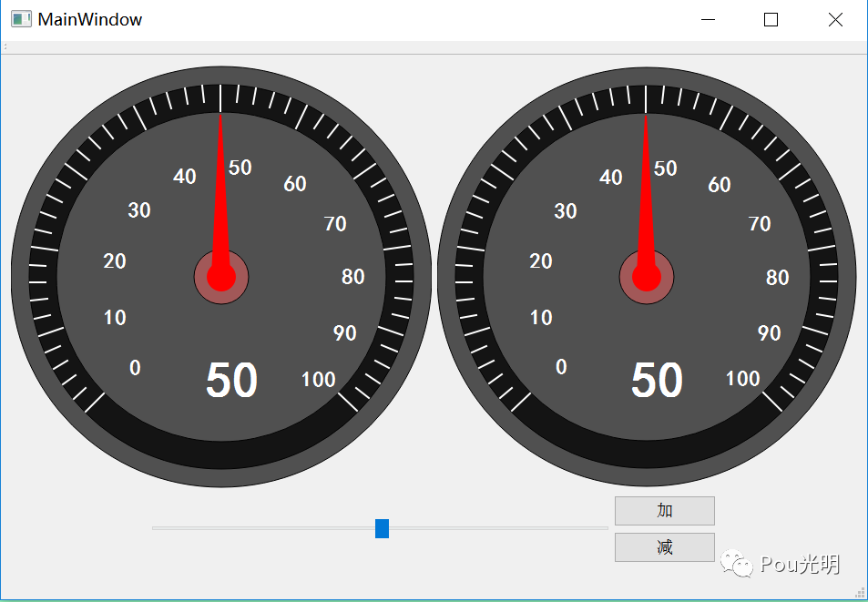Click the 70 scale label on the left gauge
The height and width of the screenshot is (602, 868).
click(x=335, y=223)
